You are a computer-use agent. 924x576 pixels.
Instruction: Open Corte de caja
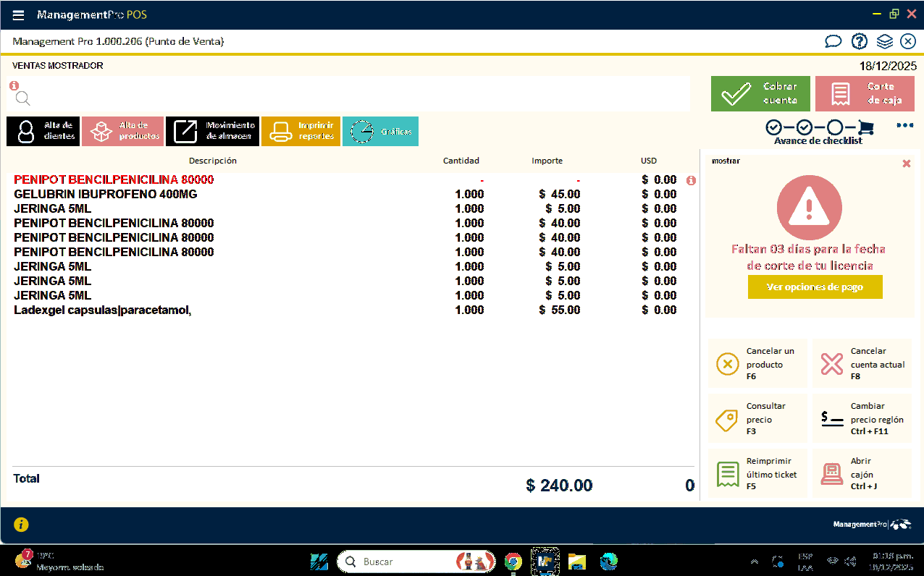pyautogui.click(x=865, y=94)
